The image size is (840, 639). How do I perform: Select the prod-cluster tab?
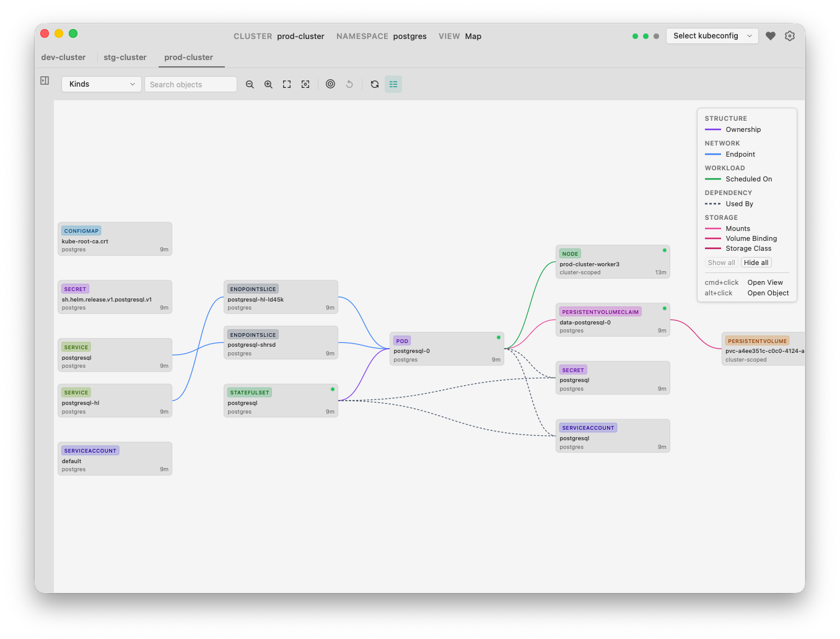tap(189, 57)
